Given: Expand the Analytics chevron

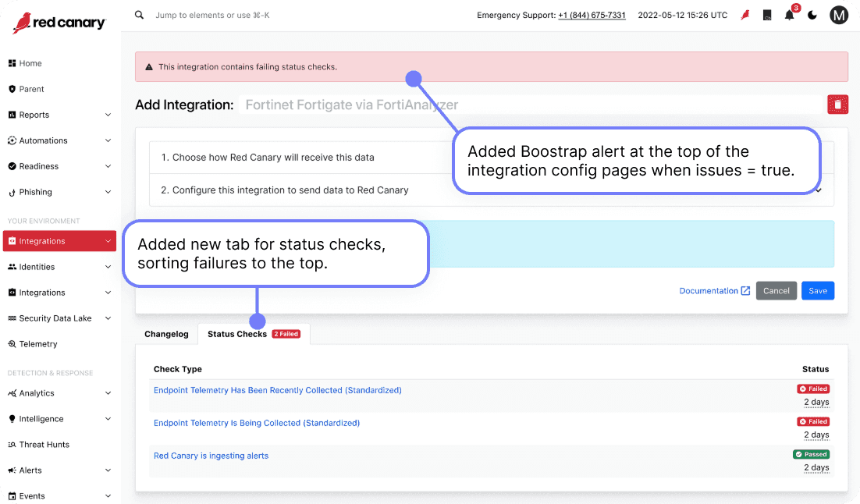Looking at the screenshot, I should tap(108, 393).
